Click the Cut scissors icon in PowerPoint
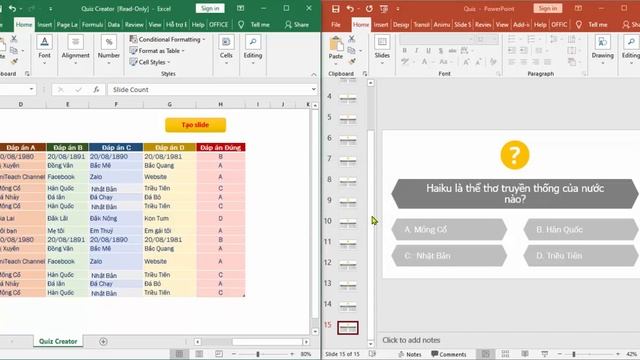Image resolution: width=640 pixels, height=360 pixels. click(351, 39)
